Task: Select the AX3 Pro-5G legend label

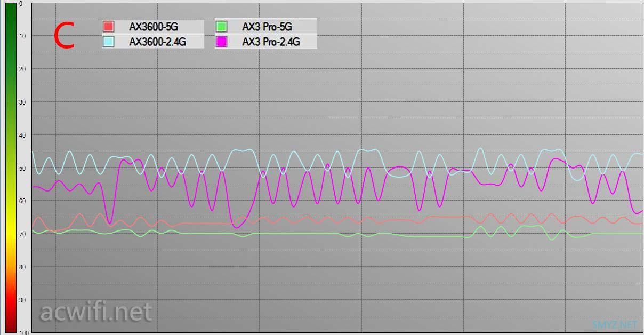Action: coord(267,26)
